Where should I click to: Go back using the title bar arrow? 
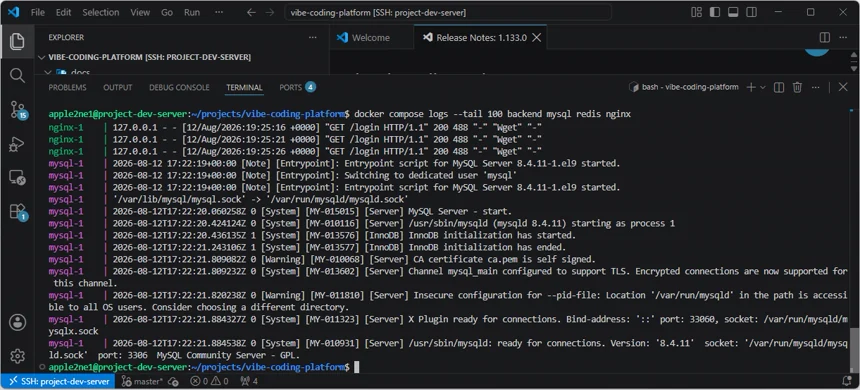251,12
